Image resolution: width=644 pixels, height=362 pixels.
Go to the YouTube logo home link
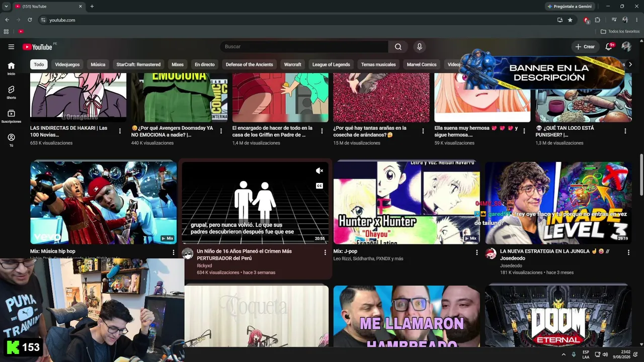coord(38,47)
